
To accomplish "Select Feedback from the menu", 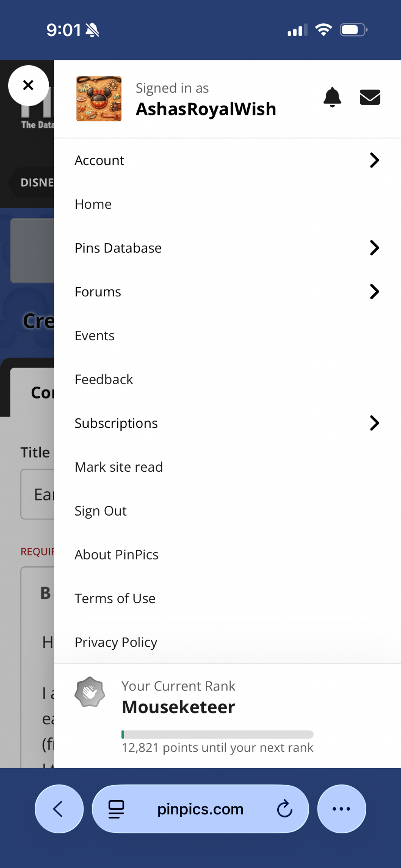I will 104,380.
